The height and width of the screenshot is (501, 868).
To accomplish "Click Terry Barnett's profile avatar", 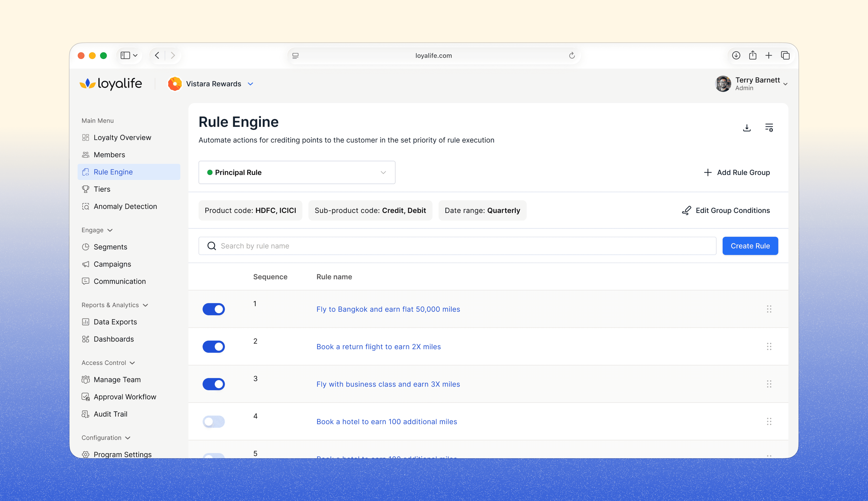I will click(x=723, y=84).
